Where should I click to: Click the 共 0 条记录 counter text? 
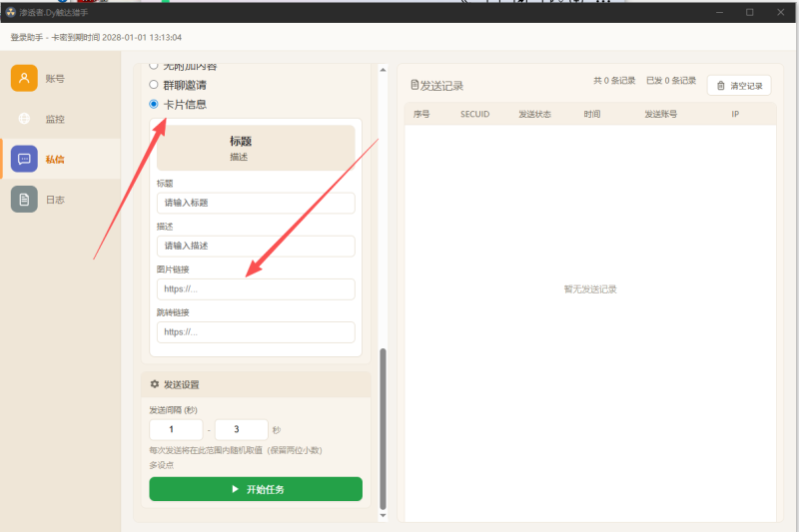click(614, 81)
